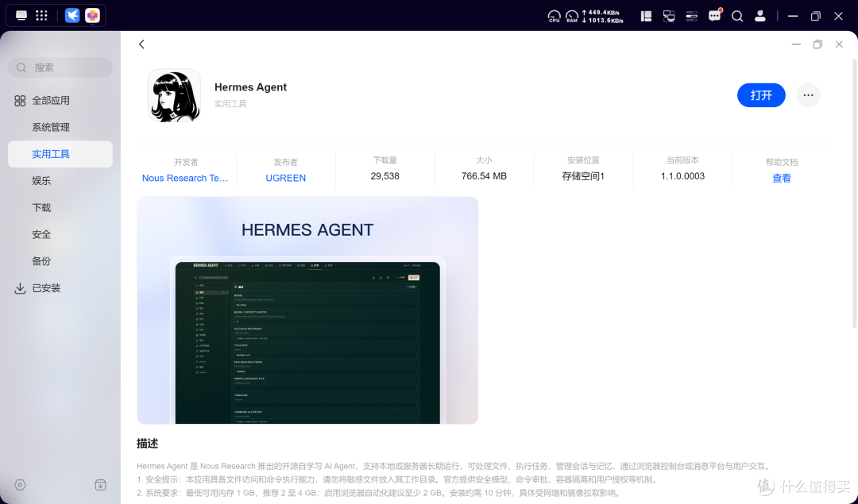Open the task manager storage icon
Screen dimensions: 858x504
(x=692, y=16)
